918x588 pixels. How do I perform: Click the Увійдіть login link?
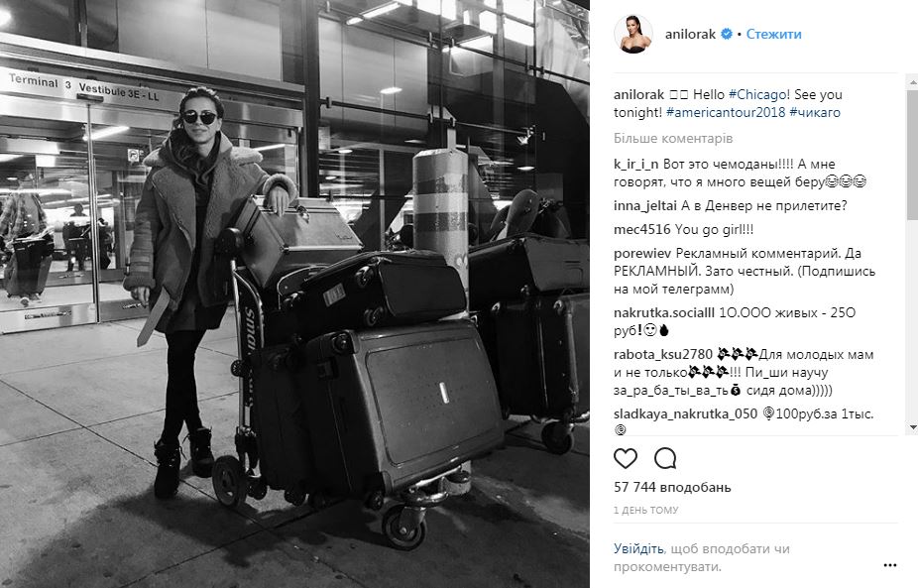(x=638, y=548)
